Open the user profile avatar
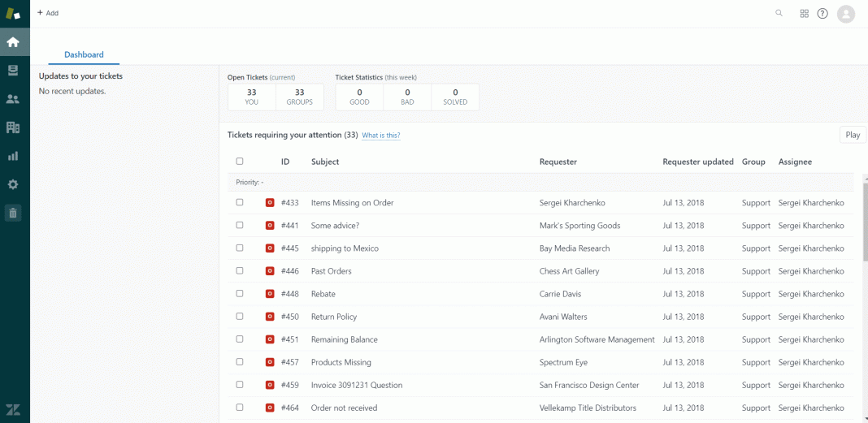868x423 pixels. [846, 14]
